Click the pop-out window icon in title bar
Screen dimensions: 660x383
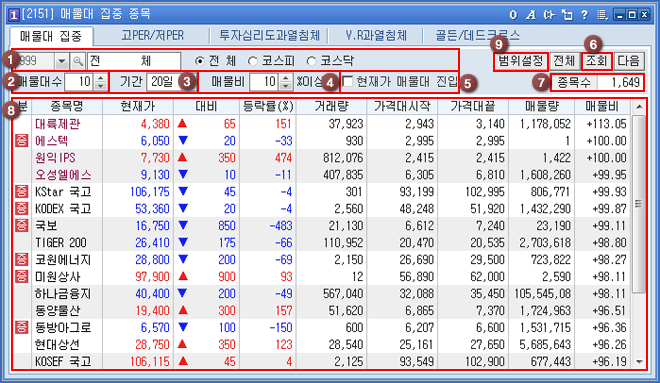pos(567,15)
